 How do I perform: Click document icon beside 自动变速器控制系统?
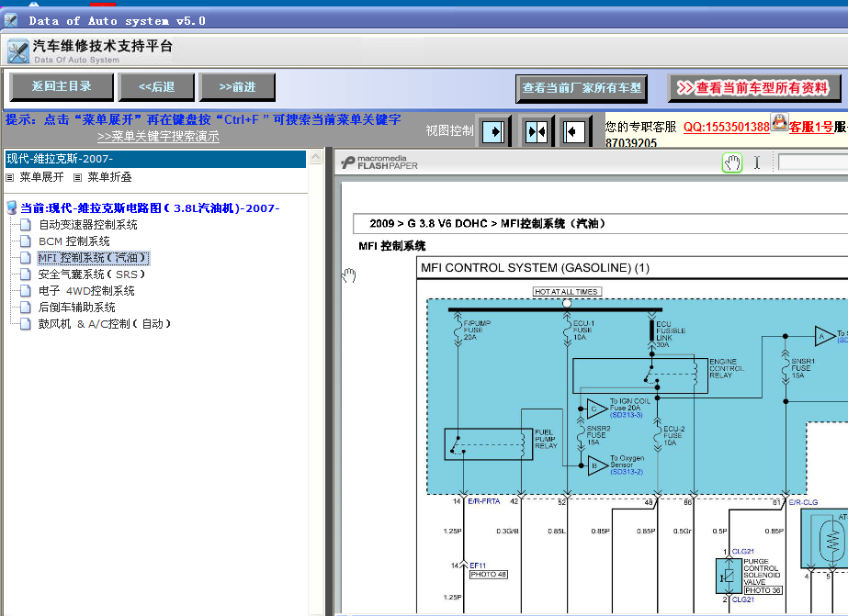point(26,225)
